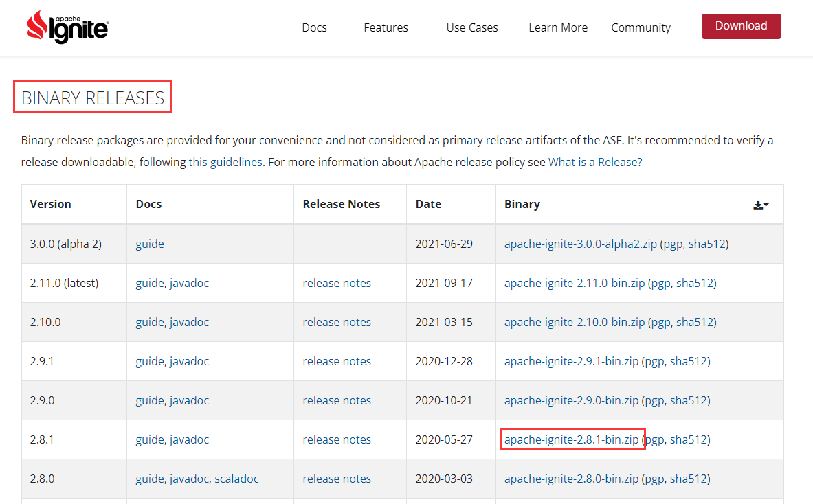Open release notes for version 2.8.1
This screenshot has height=504, width=813.
tap(337, 439)
